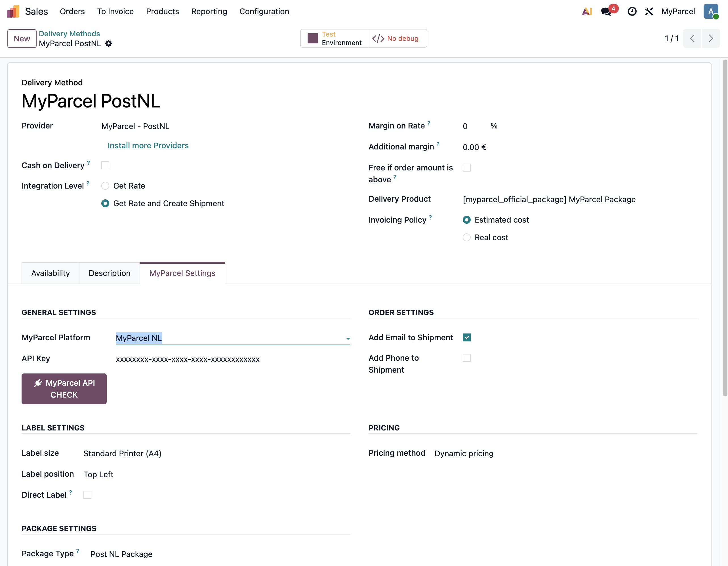Follow the Install more Providers link

pyautogui.click(x=148, y=145)
